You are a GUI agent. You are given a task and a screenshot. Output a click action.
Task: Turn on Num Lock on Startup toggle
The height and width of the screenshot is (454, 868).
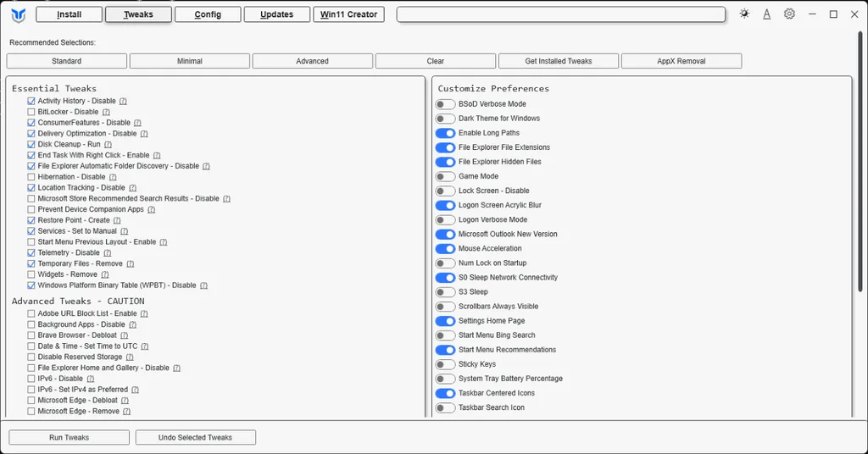[445, 263]
